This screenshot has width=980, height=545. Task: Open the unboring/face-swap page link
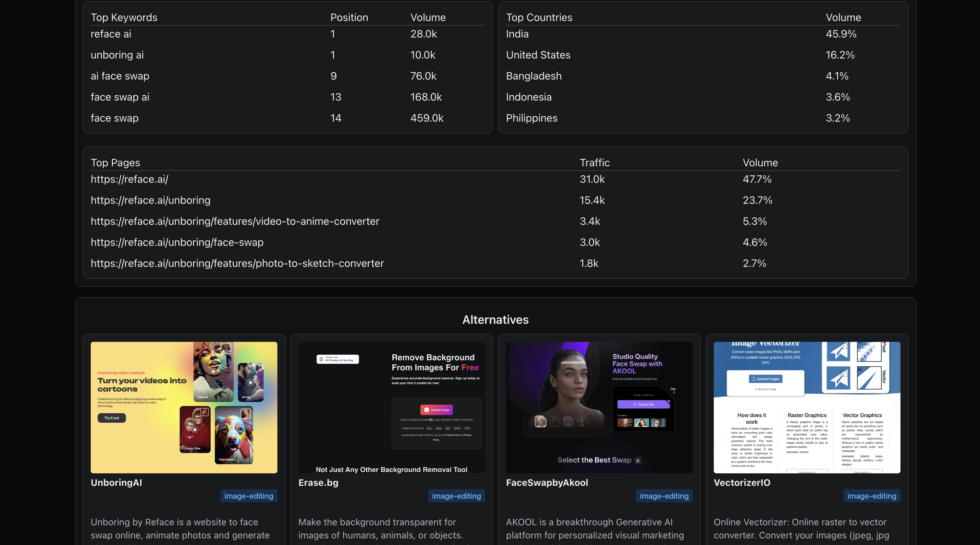point(177,242)
